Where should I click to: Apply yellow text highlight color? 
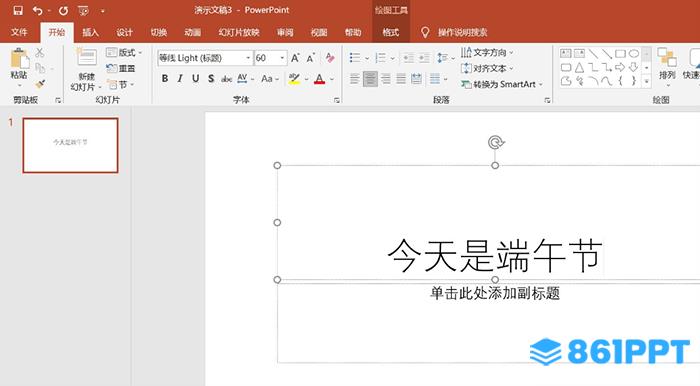click(294, 79)
